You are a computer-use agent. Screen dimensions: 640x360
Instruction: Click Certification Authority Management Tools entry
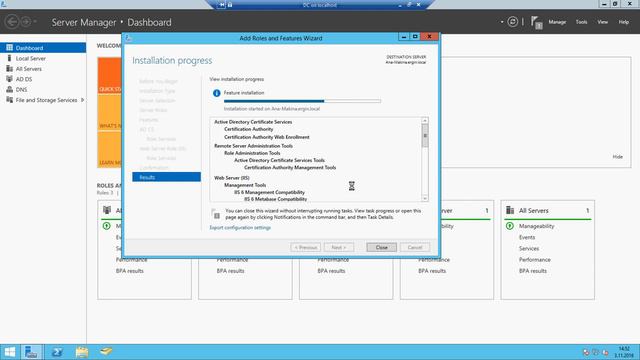[290, 167]
